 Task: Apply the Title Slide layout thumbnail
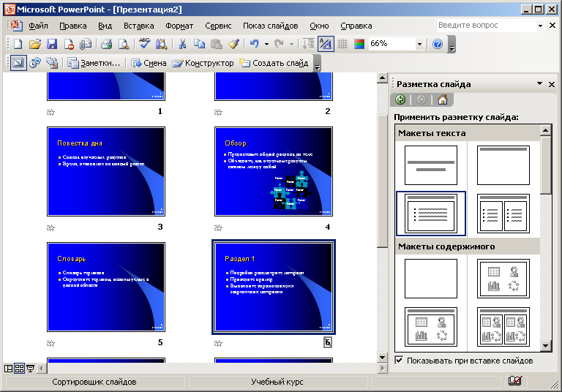(431, 165)
